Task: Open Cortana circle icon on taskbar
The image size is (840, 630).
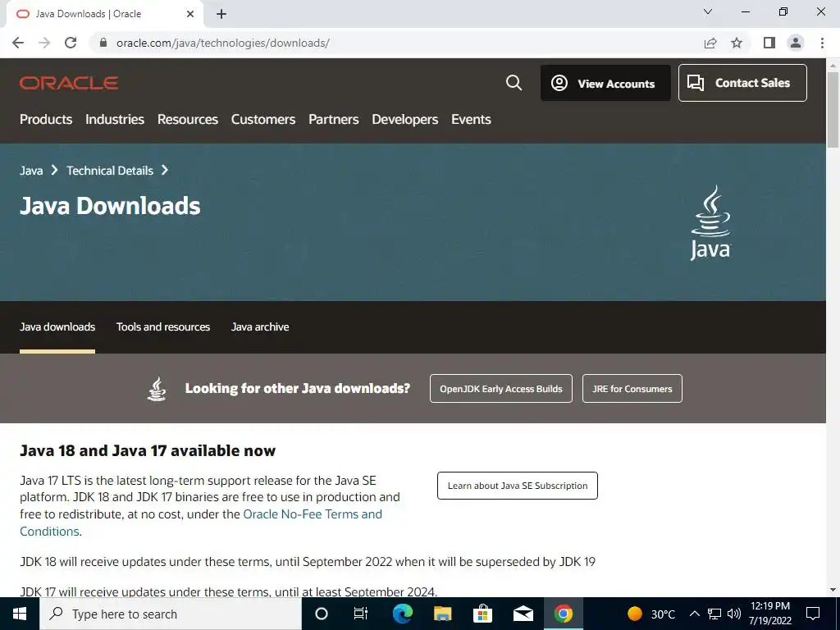Action: coord(322,614)
